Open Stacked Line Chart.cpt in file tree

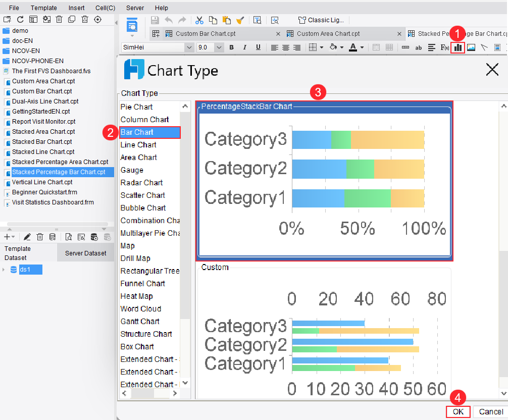click(x=43, y=152)
